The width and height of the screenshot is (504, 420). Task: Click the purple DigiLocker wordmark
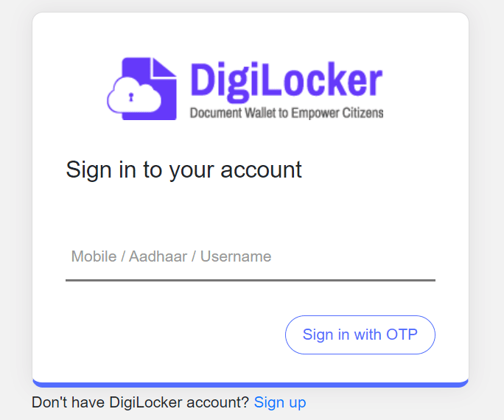point(286,80)
